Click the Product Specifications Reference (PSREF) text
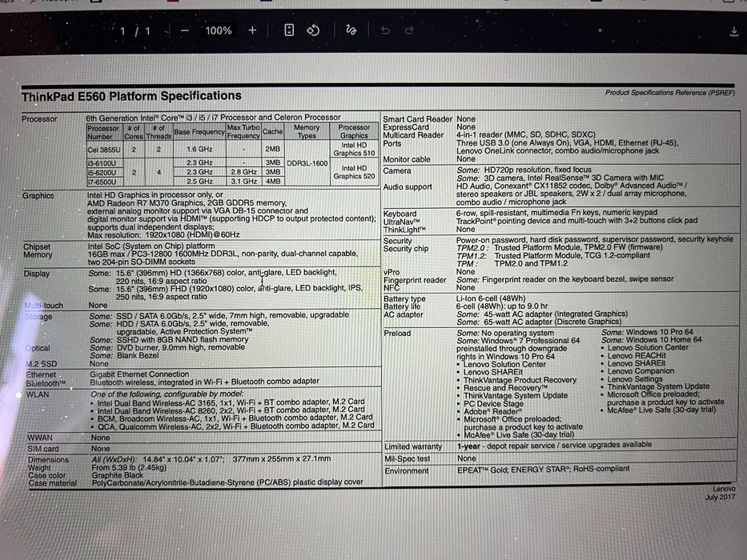The image size is (747, 560). click(x=670, y=92)
